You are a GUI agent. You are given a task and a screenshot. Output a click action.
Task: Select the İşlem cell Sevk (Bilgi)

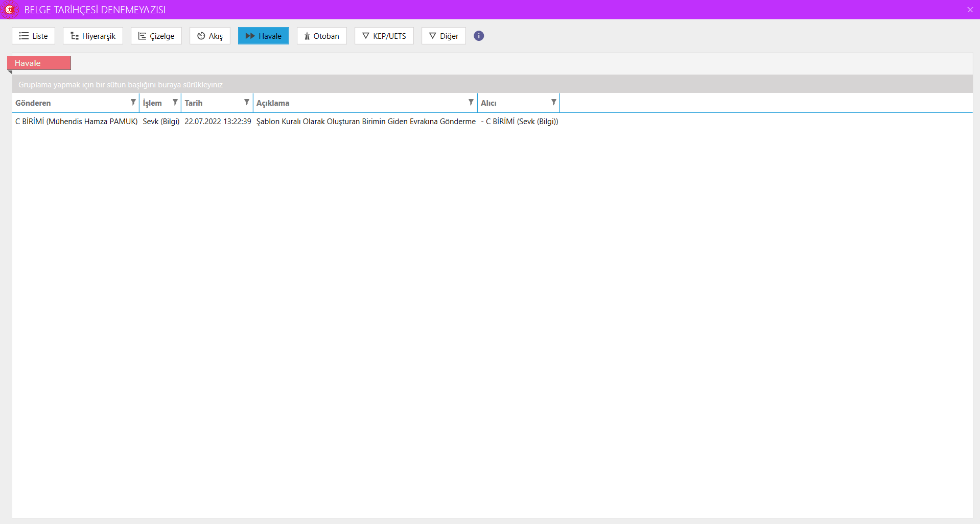coord(161,122)
